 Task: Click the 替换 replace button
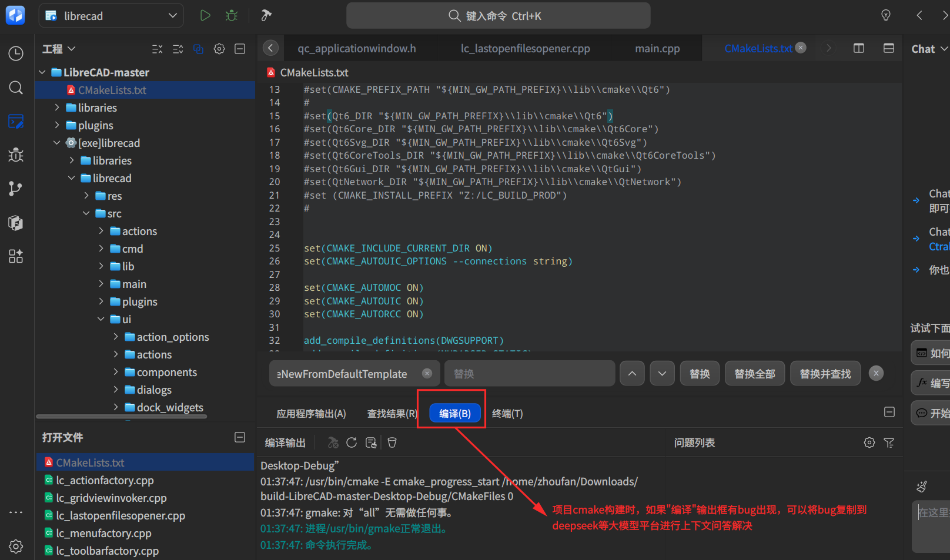click(700, 374)
